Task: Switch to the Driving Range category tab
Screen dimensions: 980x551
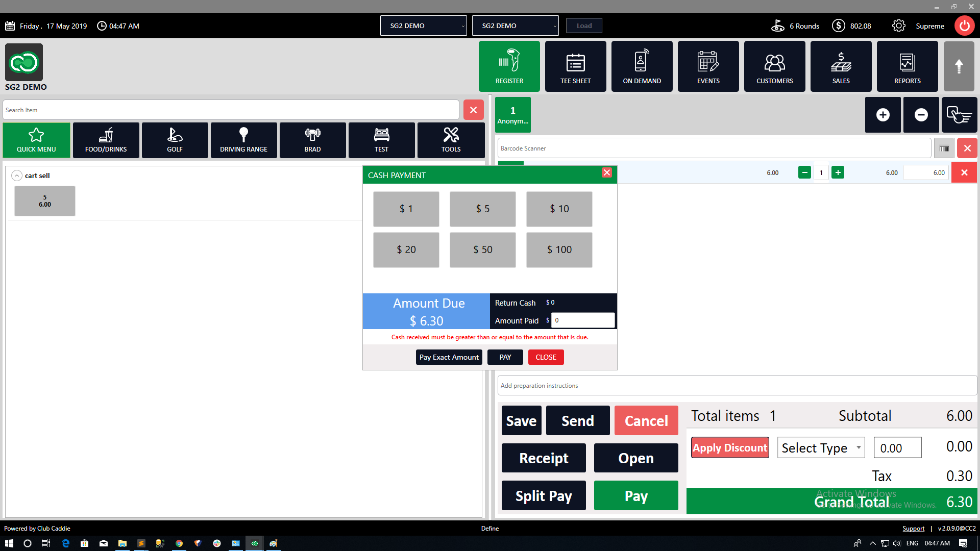Action: pos(243,140)
